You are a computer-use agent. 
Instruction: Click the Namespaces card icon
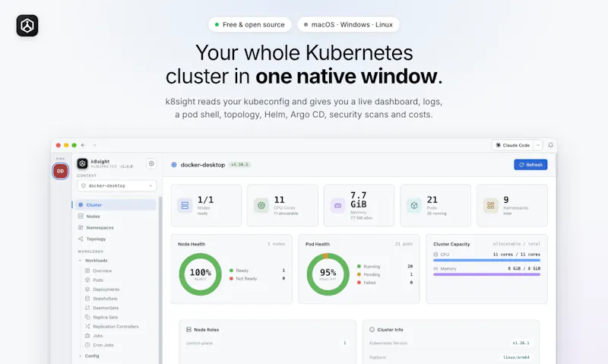[x=490, y=205]
